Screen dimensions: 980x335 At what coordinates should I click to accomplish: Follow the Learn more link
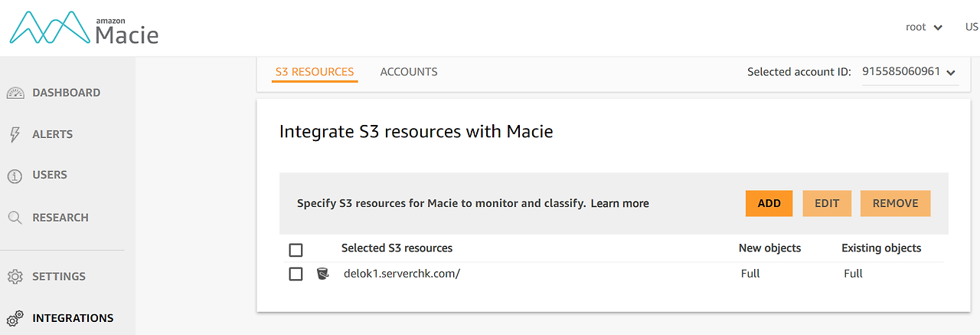pyautogui.click(x=619, y=204)
